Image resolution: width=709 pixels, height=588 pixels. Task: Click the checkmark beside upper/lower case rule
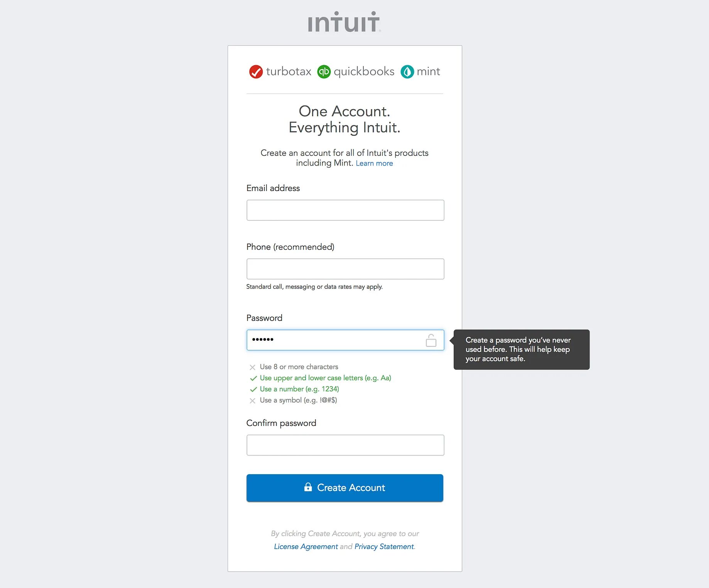coord(253,378)
